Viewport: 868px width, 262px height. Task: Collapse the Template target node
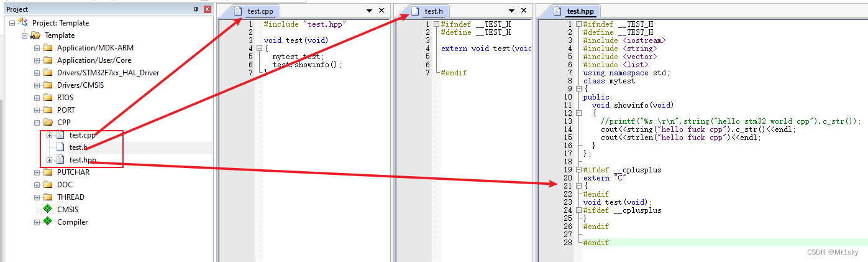pyautogui.click(x=25, y=35)
